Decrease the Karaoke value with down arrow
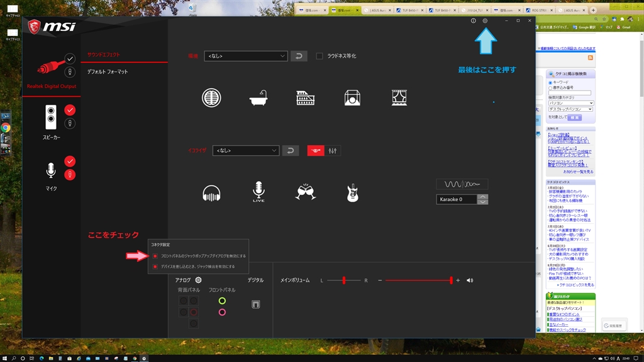This screenshot has height=362, width=644. 483,202
